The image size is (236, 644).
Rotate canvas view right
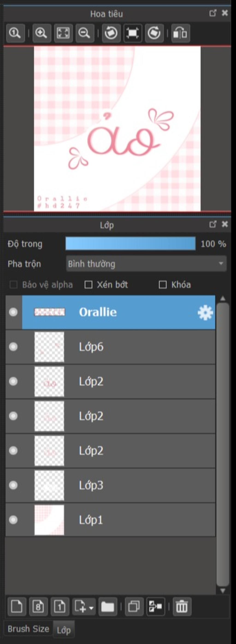(154, 33)
